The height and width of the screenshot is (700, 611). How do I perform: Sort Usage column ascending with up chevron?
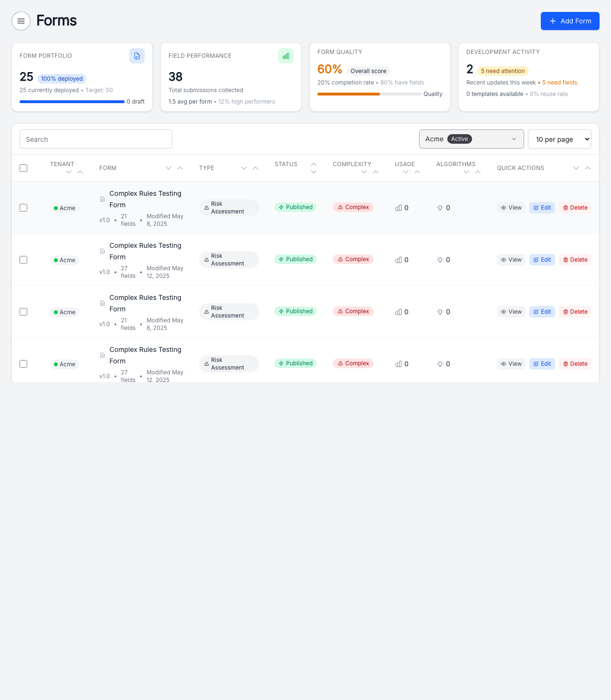[x=417, y=172]
